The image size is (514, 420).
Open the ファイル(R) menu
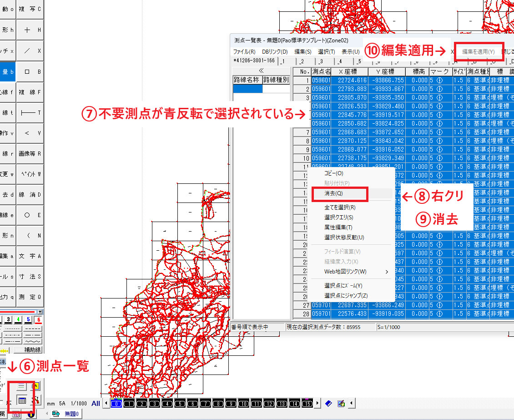(x=244, y=52)
